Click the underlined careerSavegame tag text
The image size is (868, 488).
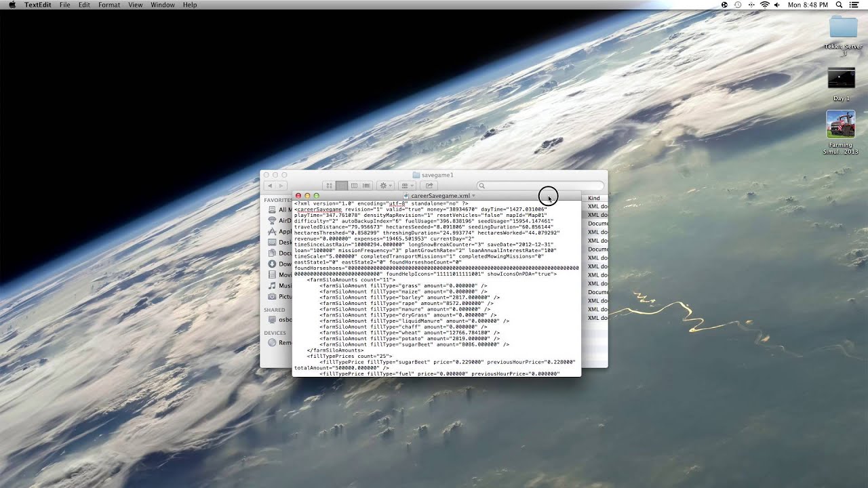[319, 209]
